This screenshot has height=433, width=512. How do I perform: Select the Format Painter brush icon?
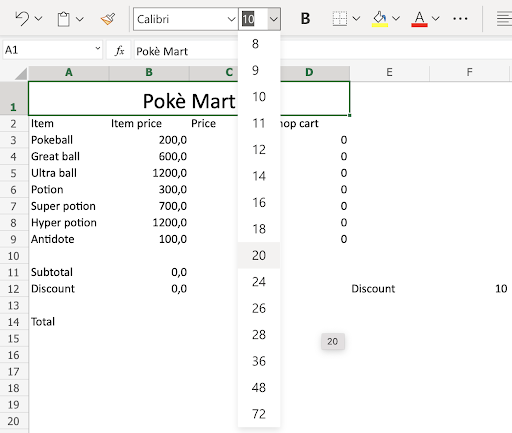tap(108, 19)
